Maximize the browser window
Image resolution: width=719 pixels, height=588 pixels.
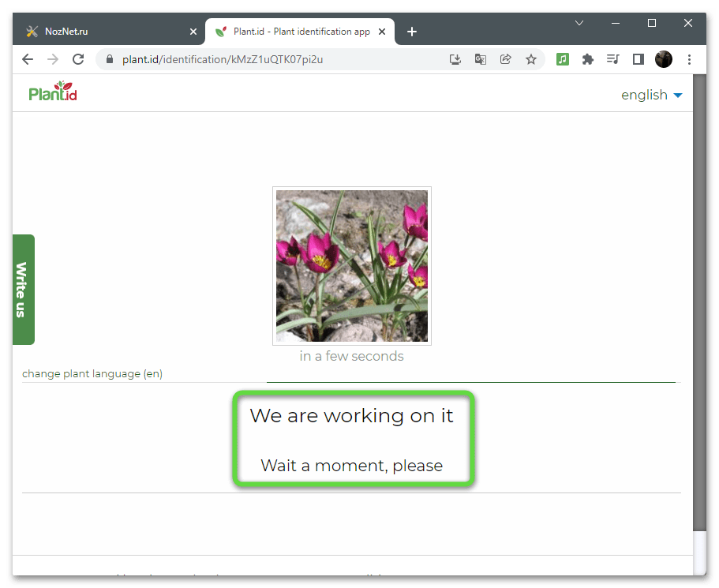[652, 23]
